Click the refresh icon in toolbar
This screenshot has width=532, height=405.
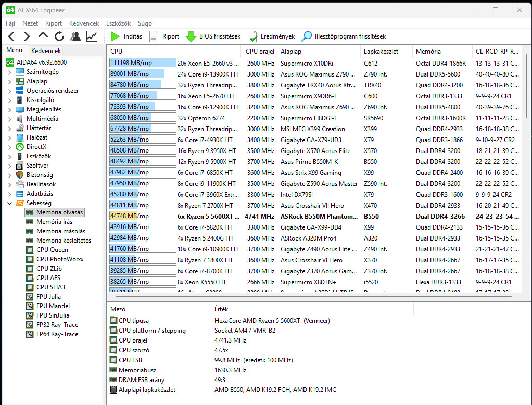59,36
